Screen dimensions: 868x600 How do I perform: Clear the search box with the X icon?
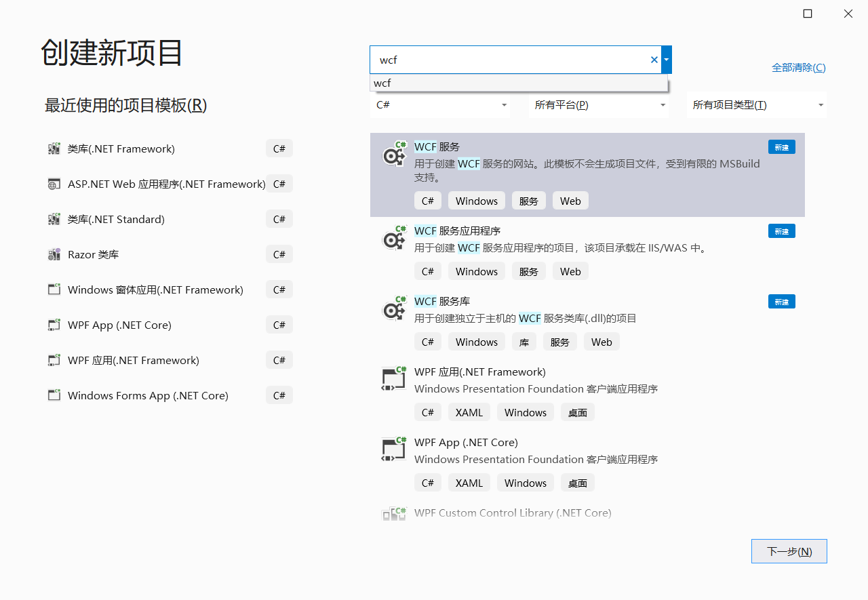(654, 60)
